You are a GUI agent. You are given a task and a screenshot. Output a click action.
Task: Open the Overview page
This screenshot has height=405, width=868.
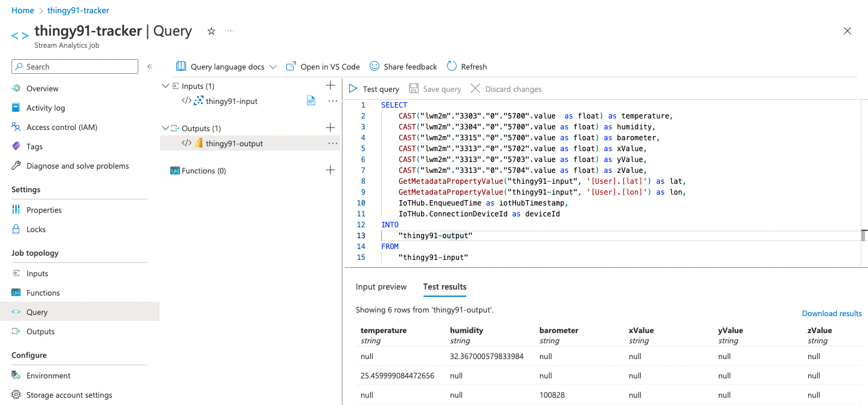[x=42, y=88]
